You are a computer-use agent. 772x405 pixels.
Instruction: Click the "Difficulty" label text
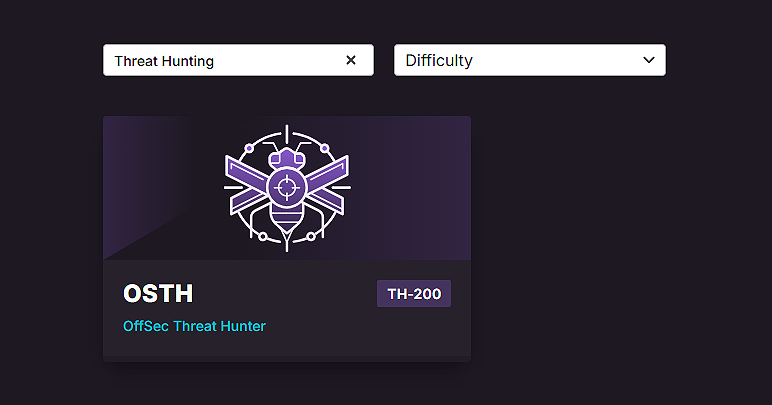[x=439, y=60]
